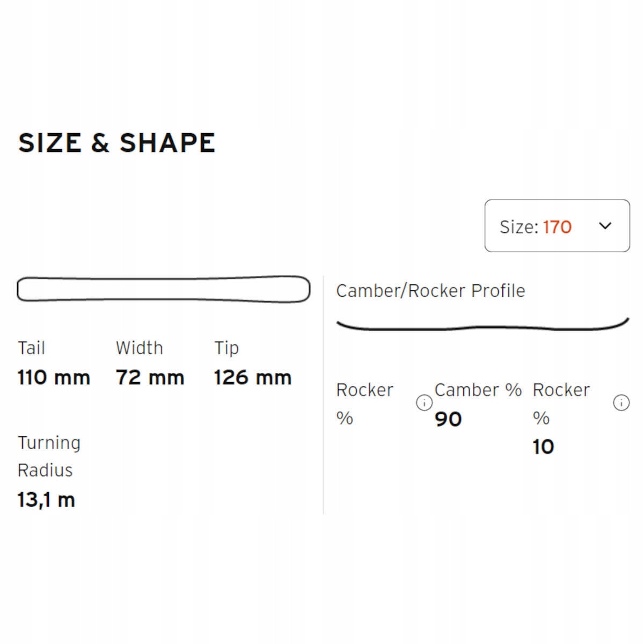Click the Camber/Rocker Profile label
644x644 pixels.
click(430, 290)
